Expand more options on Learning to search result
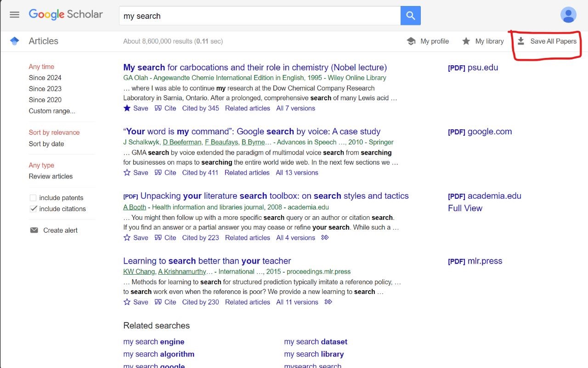This screenshot has height=368, width=588. tap(328, 302)
